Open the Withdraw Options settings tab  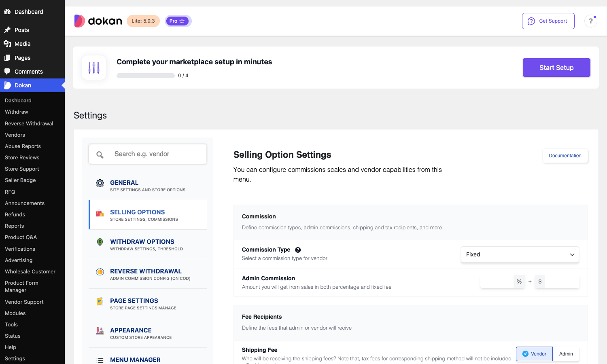pos(148,245)
